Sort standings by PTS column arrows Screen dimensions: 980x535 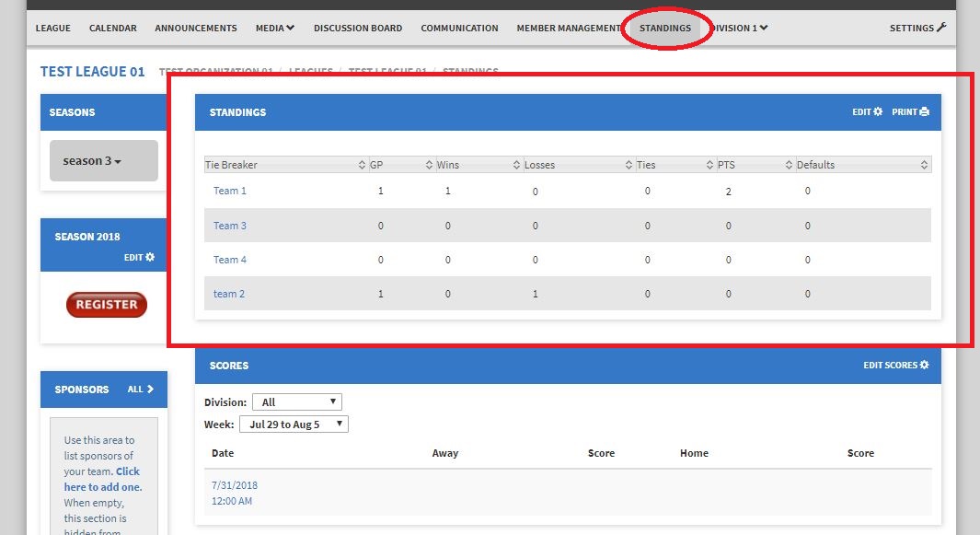point(789,165)
